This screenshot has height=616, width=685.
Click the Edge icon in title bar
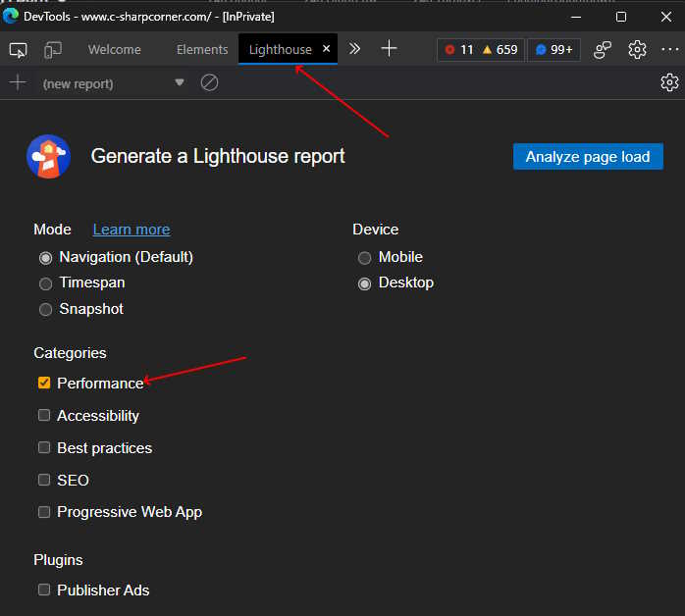point(11,16)
